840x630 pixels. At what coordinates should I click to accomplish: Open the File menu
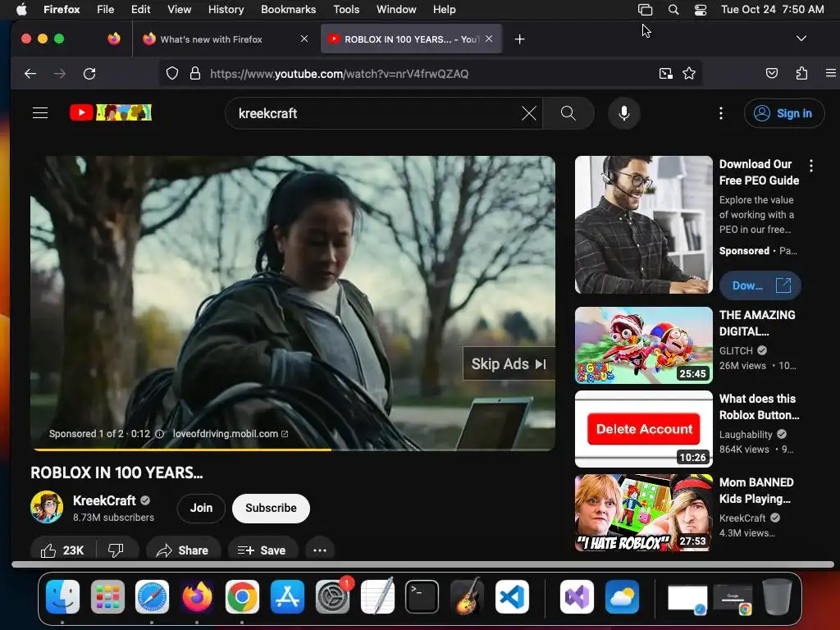click(x=105, y=9)
